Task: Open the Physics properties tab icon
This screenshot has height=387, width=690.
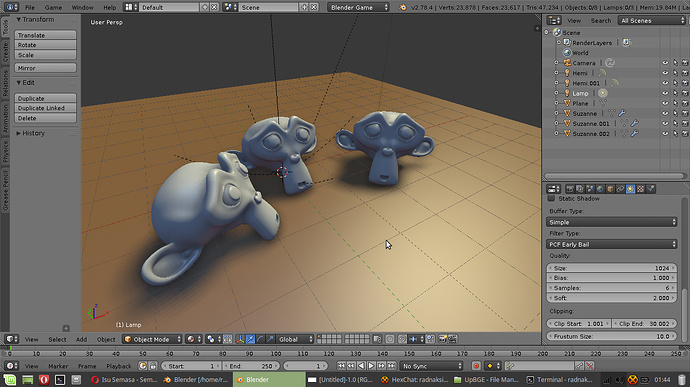Action: tap(651, 189)
